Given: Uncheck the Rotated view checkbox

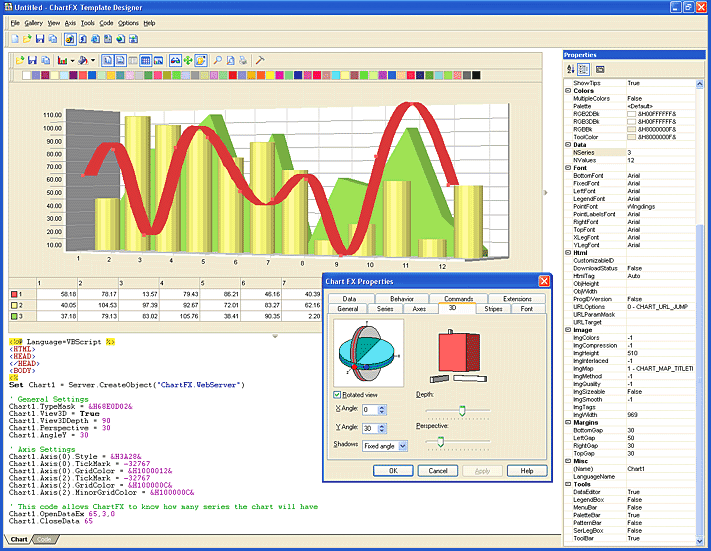Looking at the screenshot, I should point(337,395).
